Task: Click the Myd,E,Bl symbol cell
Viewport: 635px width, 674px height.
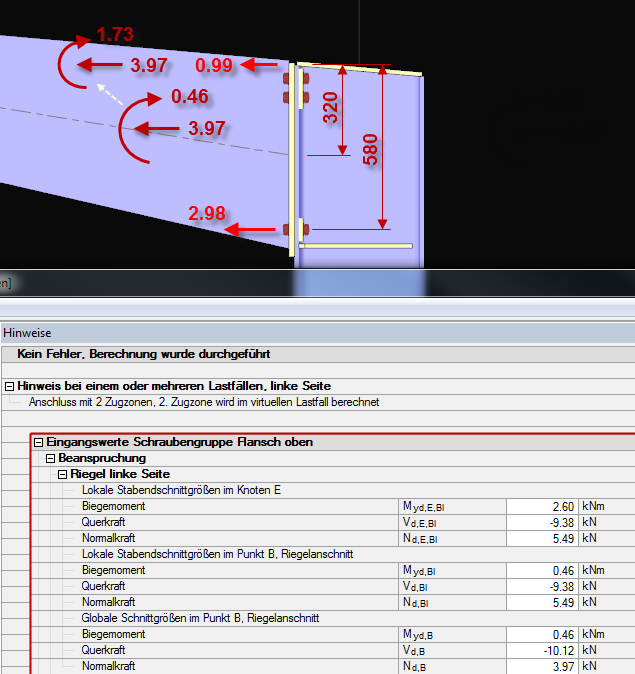Action: (452, 506)
